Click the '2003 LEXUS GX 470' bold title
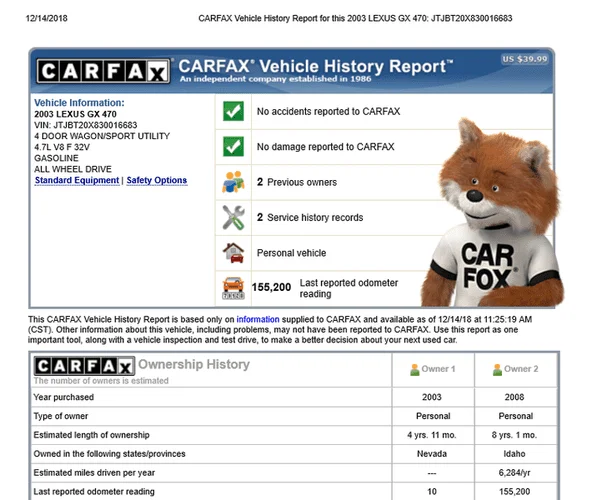The height and width of the screenshot is (500, 612). click(x=75, y=114)
